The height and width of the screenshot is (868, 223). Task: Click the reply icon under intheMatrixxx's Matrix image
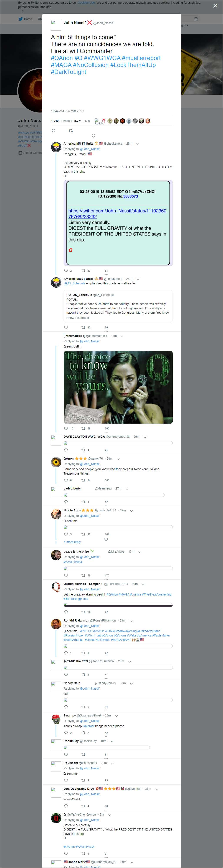(x=66, y=428)
